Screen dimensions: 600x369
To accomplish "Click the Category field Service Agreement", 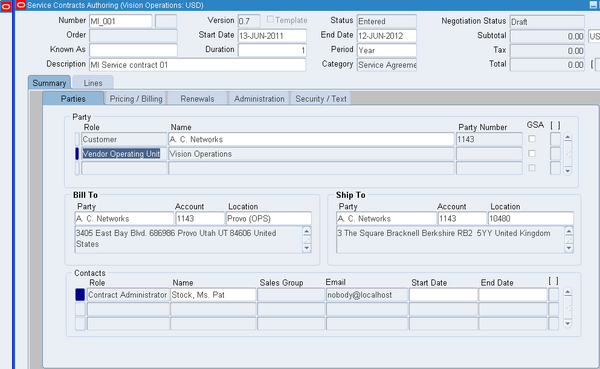I will (x=387, y=65).
